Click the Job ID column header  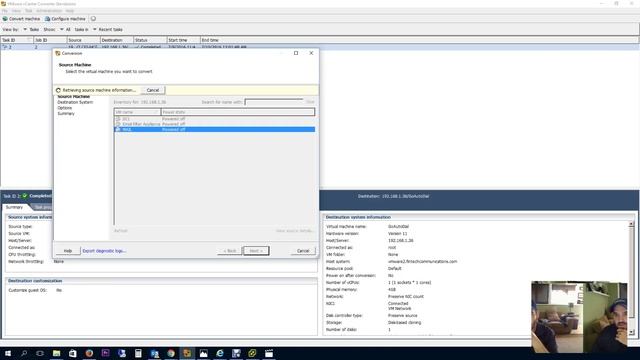pyautogui.click(x=50, y=40)
